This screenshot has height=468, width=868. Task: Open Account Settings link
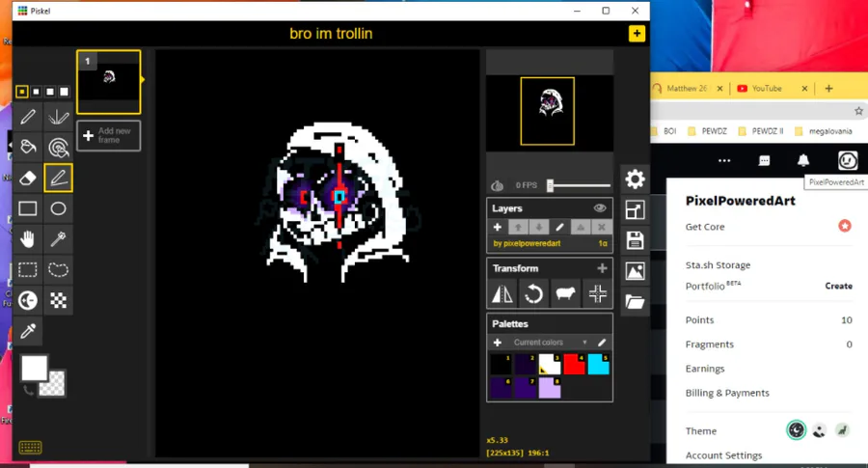[723, 455]
